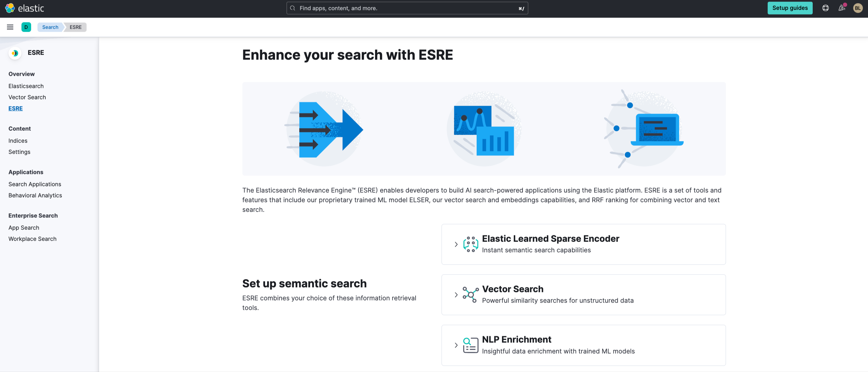Click 'Insightful data enrichment with trained ML models'

tap(558, 351)
